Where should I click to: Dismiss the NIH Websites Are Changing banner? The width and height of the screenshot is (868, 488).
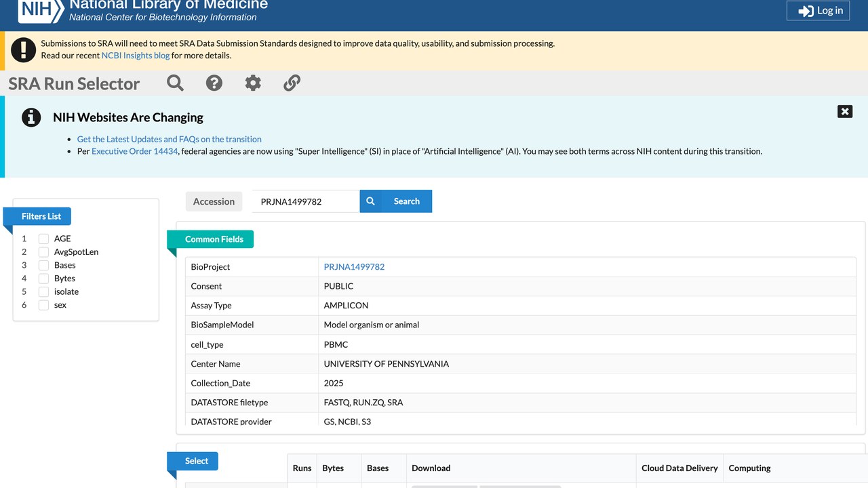845,112
